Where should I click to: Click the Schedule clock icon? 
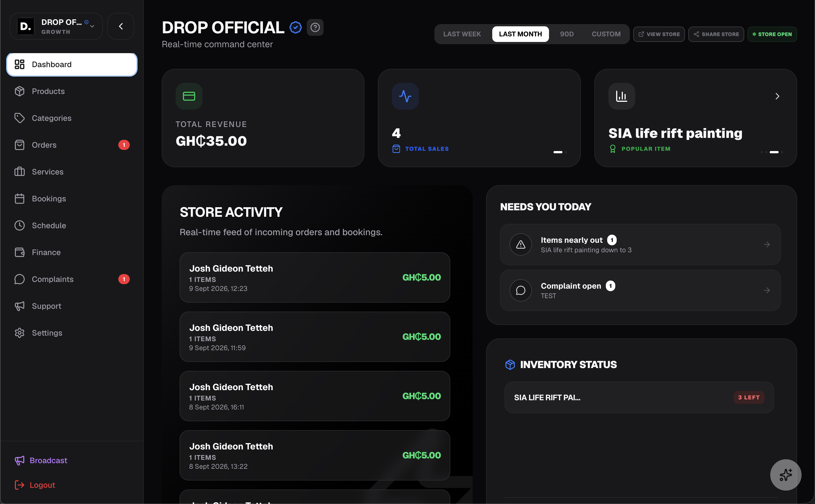pyautogui.click(x=20, y=226)
